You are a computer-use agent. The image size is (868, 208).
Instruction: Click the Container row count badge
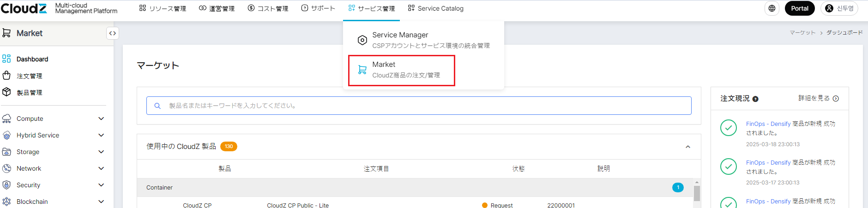tap(678, 187)
